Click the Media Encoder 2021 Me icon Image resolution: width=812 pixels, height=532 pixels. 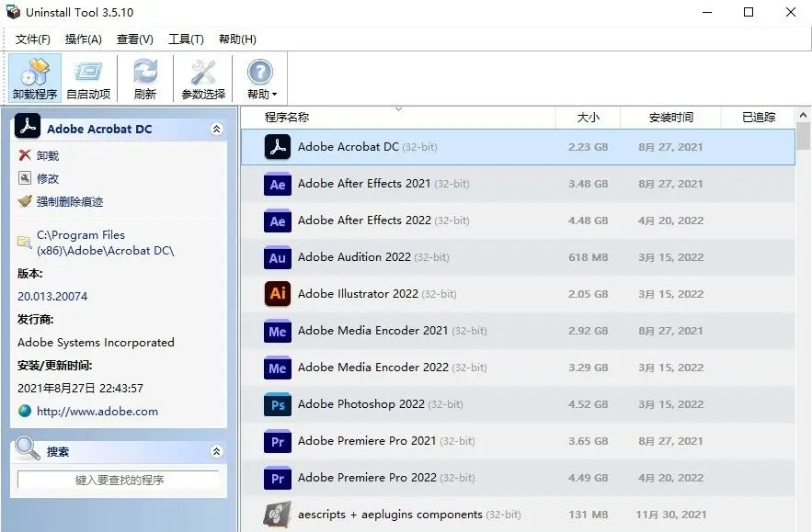[x=278, y=331]
